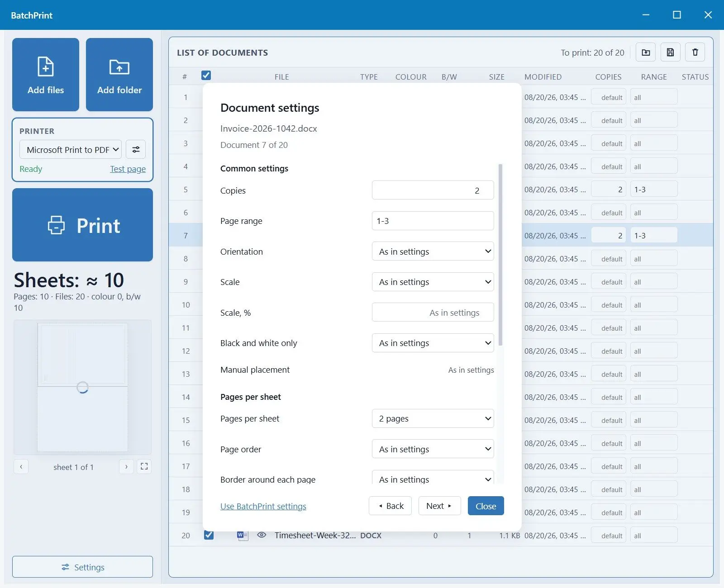The image size is (724, 588).
Task: Open list from folder icon in header
Action: pyautogui.click(x=646, y=52)
